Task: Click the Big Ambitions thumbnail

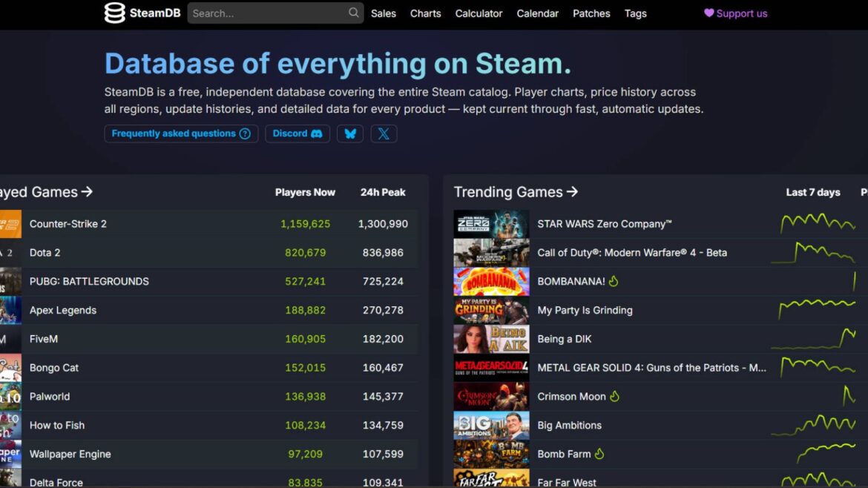Action: coord(491,425)
